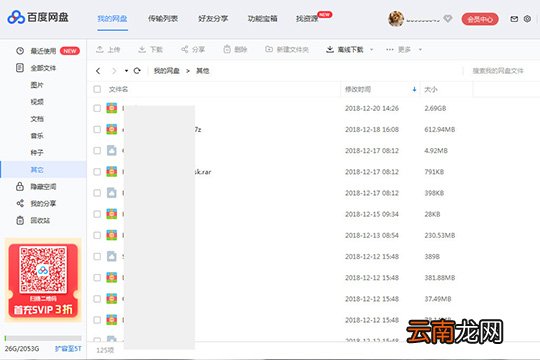Click archive icon of the 381.88MB file
This screenshot has height=360, width=540.
tap(112, 277)
